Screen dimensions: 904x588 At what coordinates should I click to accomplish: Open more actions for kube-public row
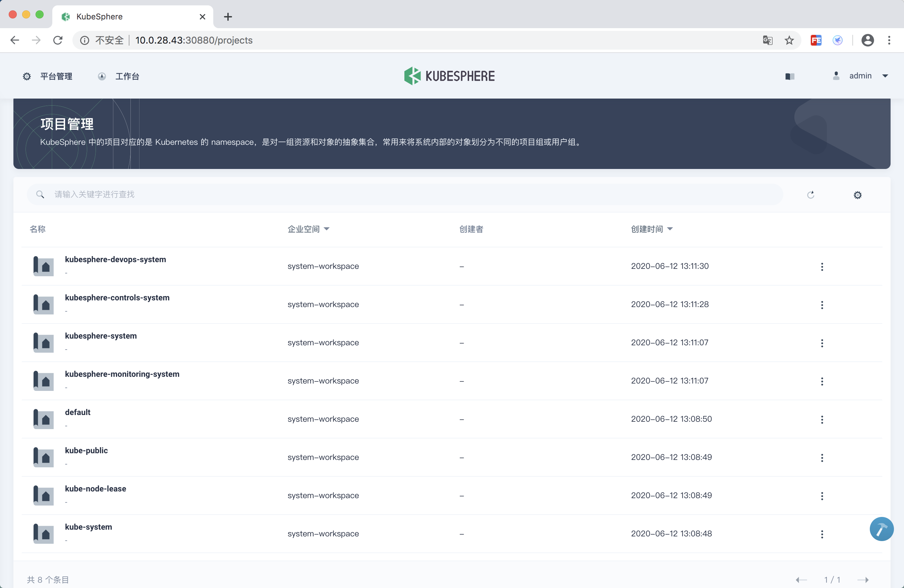(x=822, y=458)
